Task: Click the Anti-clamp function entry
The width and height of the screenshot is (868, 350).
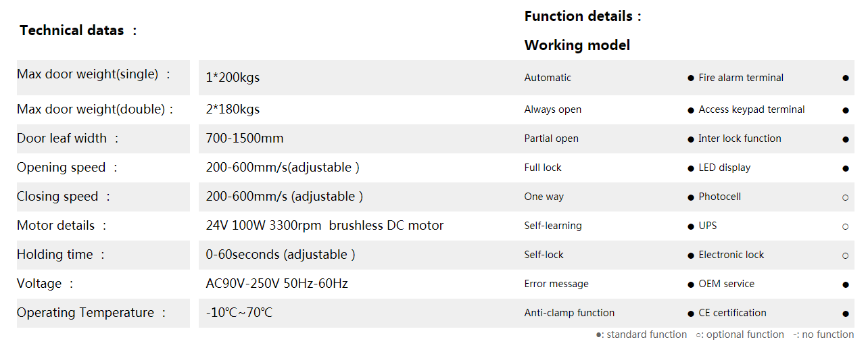Action: pyautogui.click(x=569, y=313)
